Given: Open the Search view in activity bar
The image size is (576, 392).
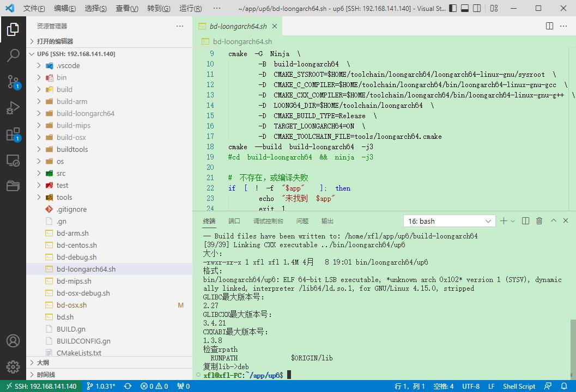Looking at the screenshot, I should [x=13, y=55].
